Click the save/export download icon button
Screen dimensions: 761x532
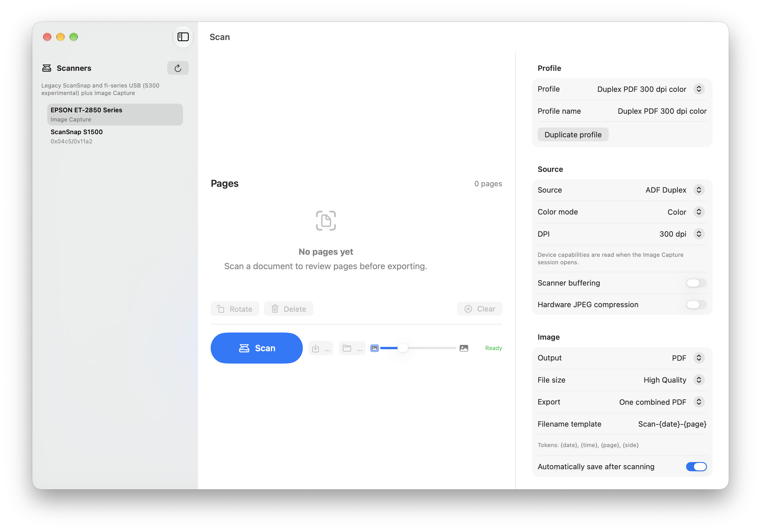tap(321, 348)
